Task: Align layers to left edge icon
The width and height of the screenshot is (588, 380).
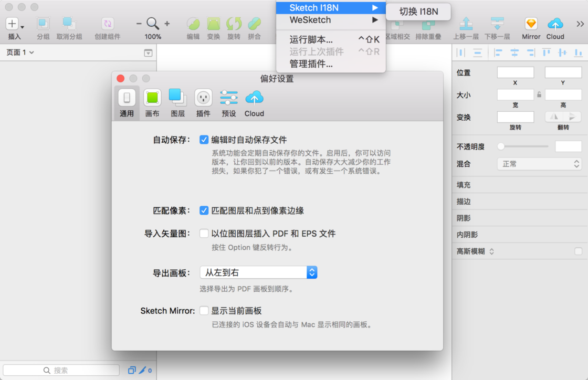Action: tap(498, 53)
